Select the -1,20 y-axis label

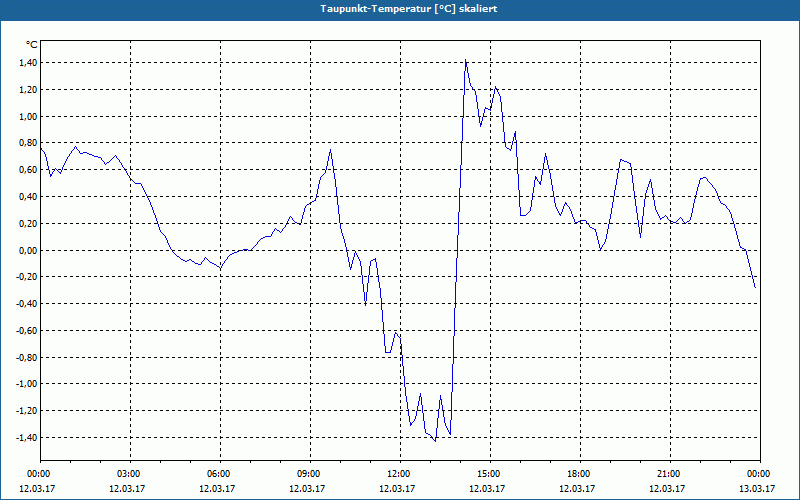tap(27, 411)
